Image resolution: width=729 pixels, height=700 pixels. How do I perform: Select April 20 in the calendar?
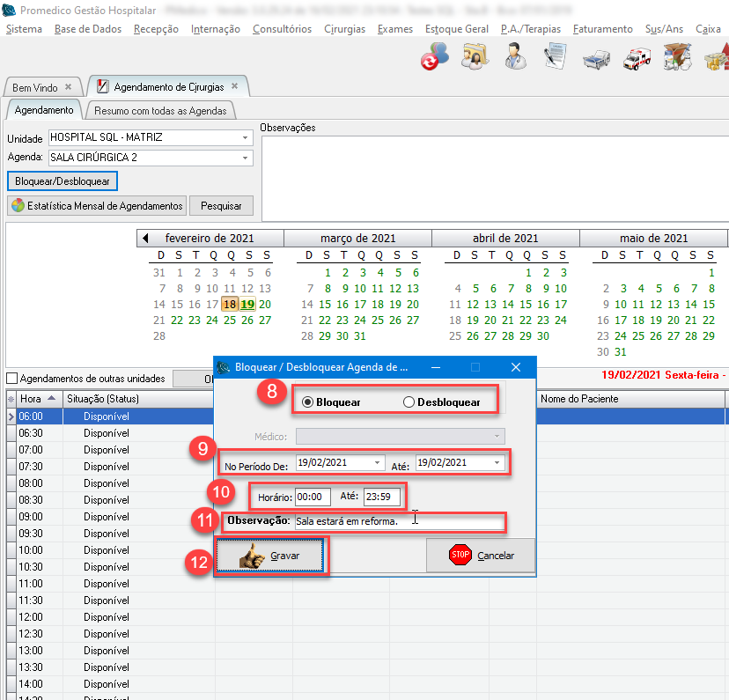(490, 321)
